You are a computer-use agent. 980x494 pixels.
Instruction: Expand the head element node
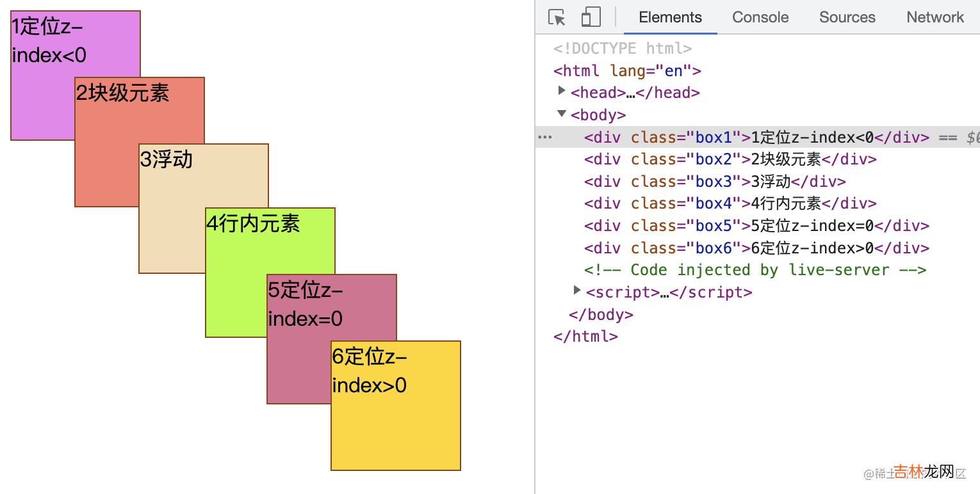[562, 92]
